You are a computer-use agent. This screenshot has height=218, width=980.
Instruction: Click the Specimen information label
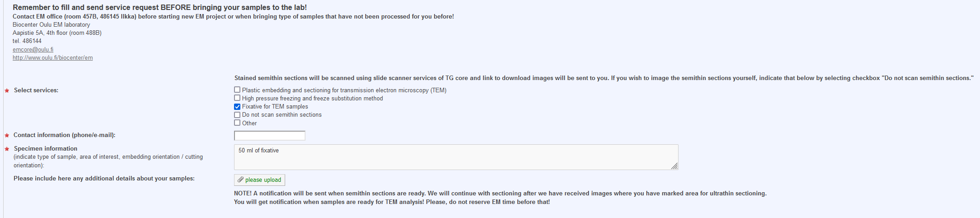point(46,149)
